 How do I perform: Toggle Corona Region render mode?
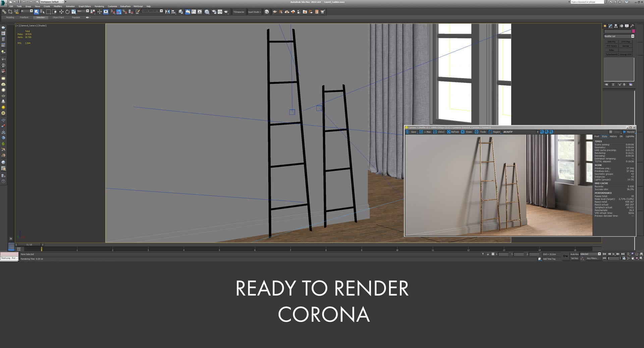[494, 132]
